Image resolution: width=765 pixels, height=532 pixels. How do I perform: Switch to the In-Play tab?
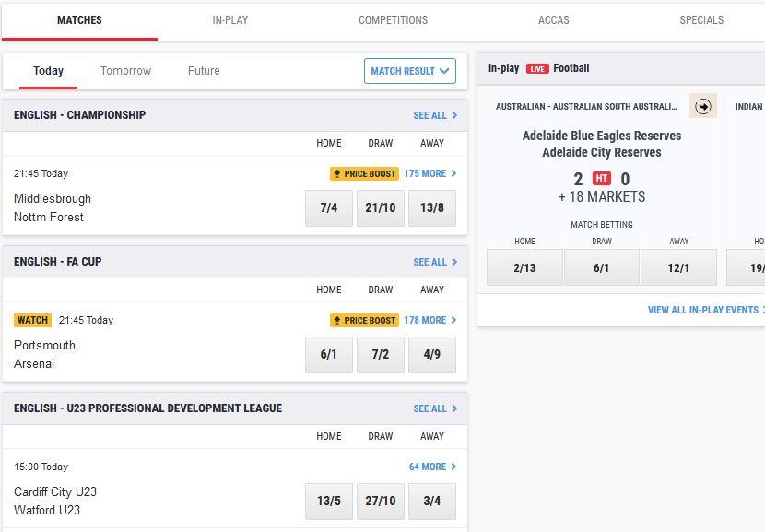click(x=229, y=20)
